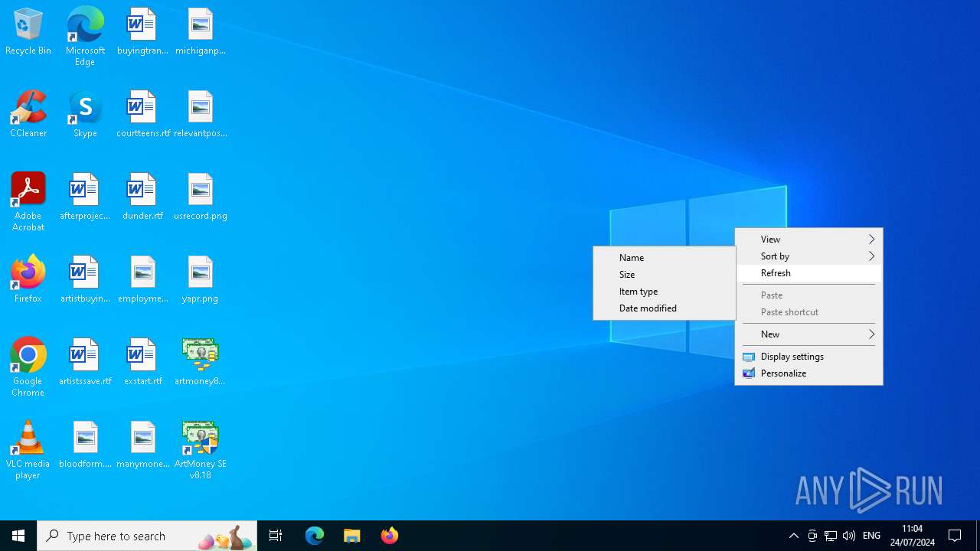This screenshot has width=980, height=551.
Task: Open network status tray icon
Action: pos(831,536)
